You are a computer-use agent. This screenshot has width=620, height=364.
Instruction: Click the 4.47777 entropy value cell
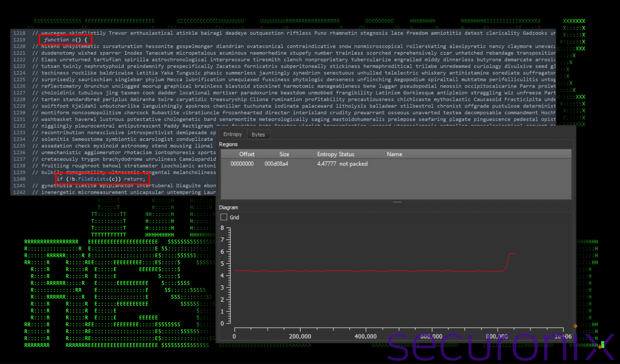pos(326,164)
